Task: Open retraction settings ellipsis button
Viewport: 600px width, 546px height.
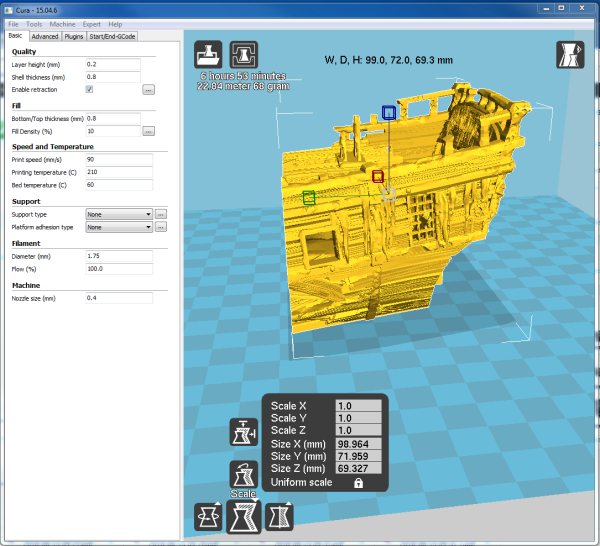Action: (148, 90)
